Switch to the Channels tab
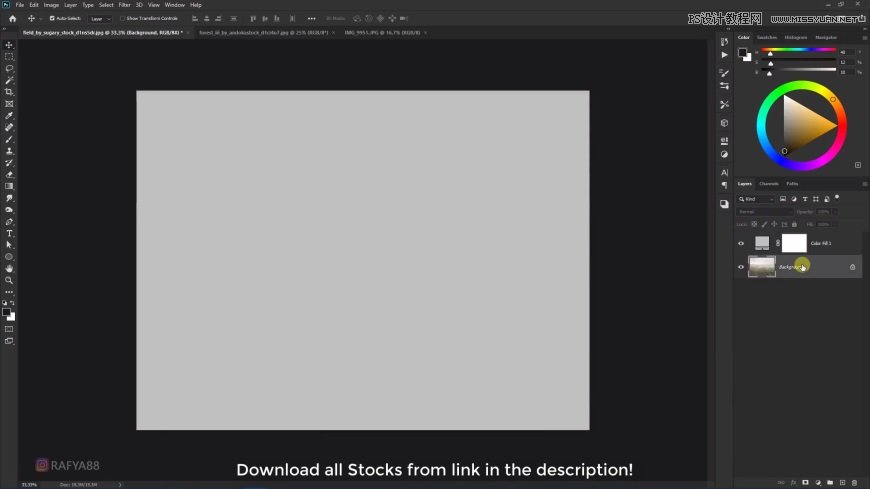 coord(768,184)
